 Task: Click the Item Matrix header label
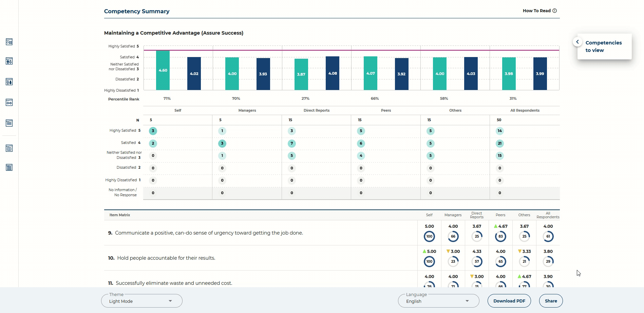pyautogui.click(x=120, y=215)
